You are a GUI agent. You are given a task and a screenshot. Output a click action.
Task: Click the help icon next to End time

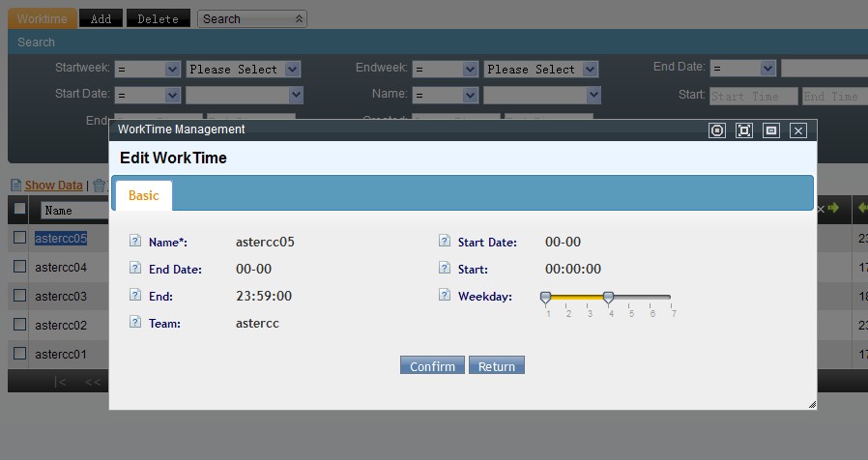tap(135, 296)
